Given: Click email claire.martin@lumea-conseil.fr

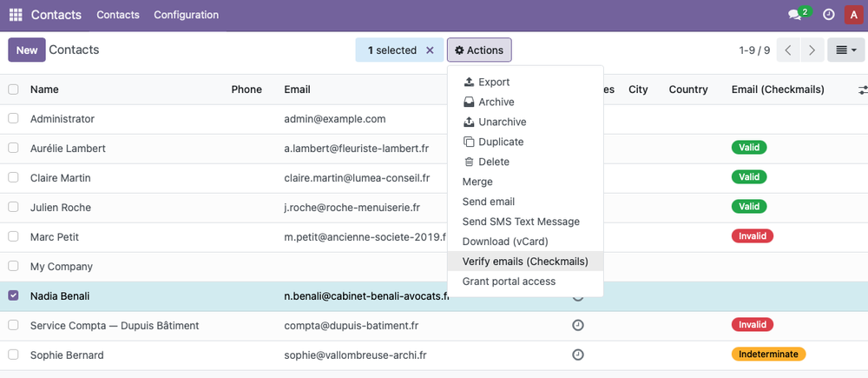Looking at the screenshot, I should (x=357, y=178).
